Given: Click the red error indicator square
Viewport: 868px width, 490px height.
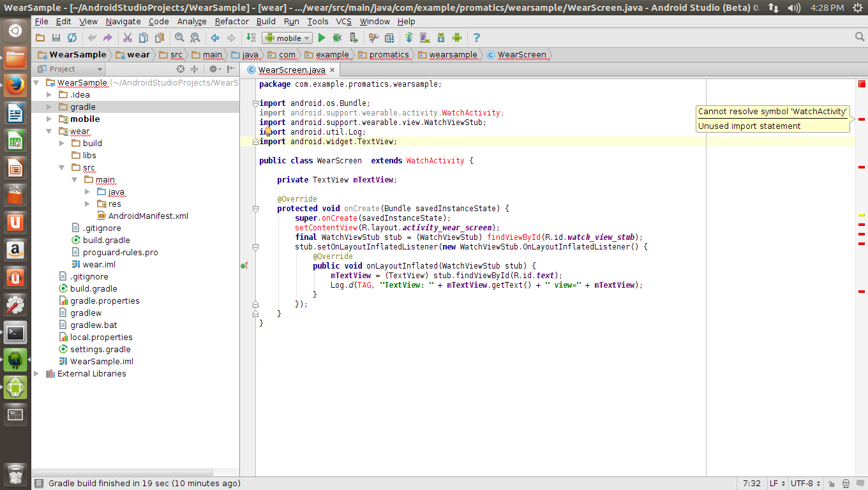Looking at the screenshot, I should (862, 84).
